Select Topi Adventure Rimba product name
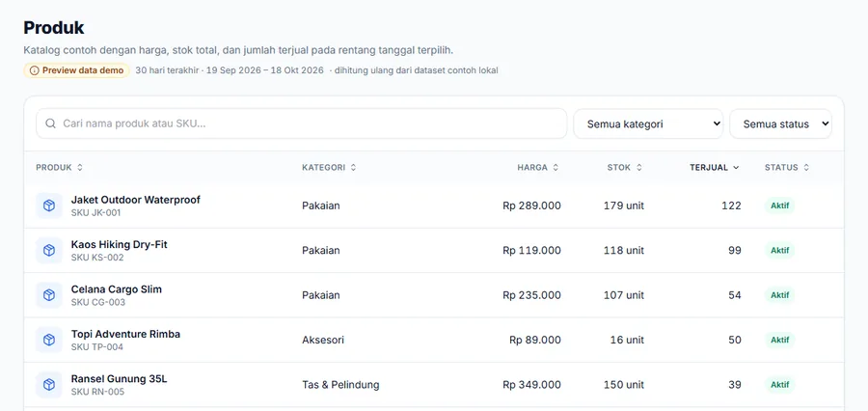868x411 pixels. 125,334
